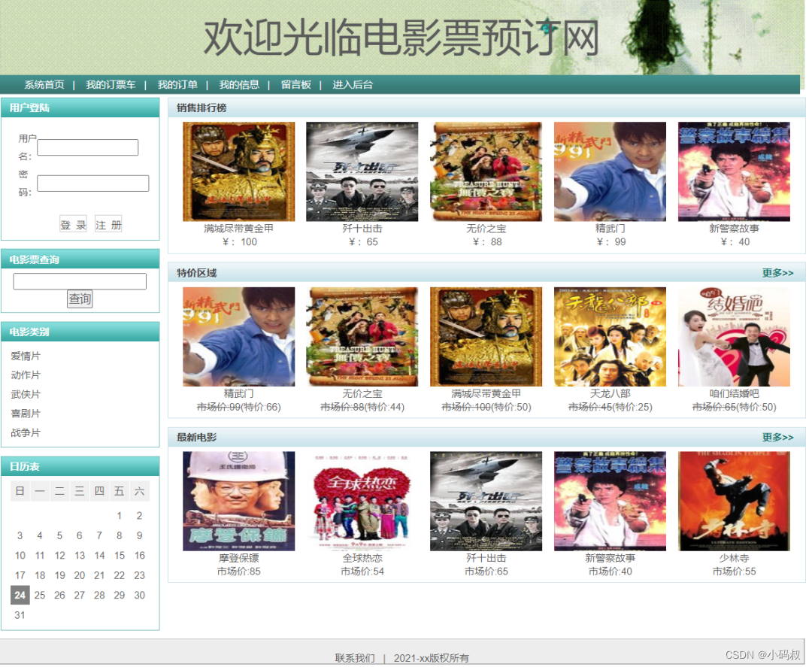The image size is (812, 667).
Task: Open 满城尽带黄金甲 poster in 销售排行榜
Action: pyautogui.click(x=239, y=171)
